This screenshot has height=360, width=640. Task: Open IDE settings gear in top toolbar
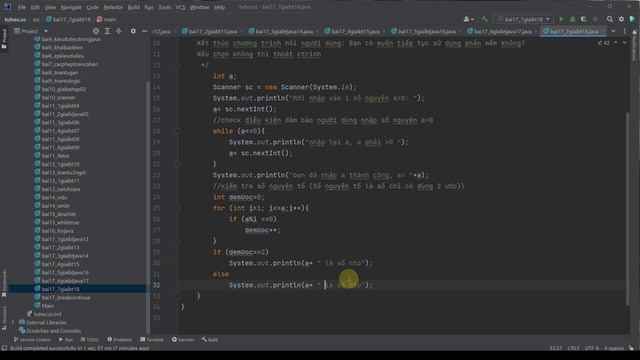[x=621, y=19]
